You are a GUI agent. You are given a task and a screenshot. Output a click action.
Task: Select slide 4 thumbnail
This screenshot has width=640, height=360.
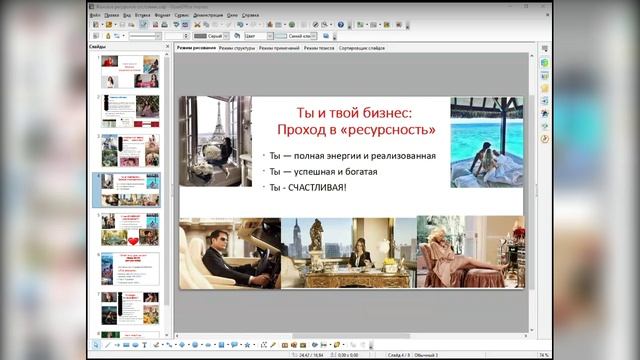click(x=130, y=190)
